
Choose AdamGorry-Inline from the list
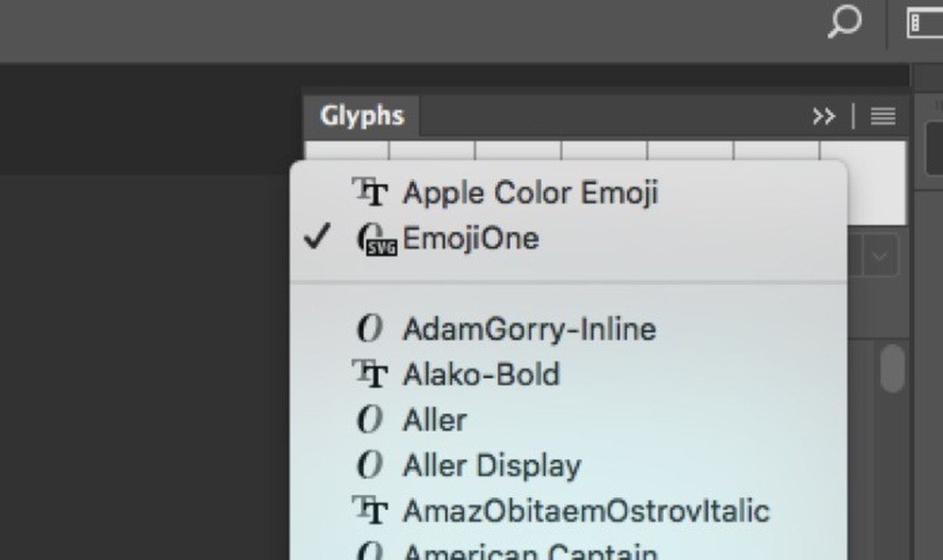tap(530, 328)
